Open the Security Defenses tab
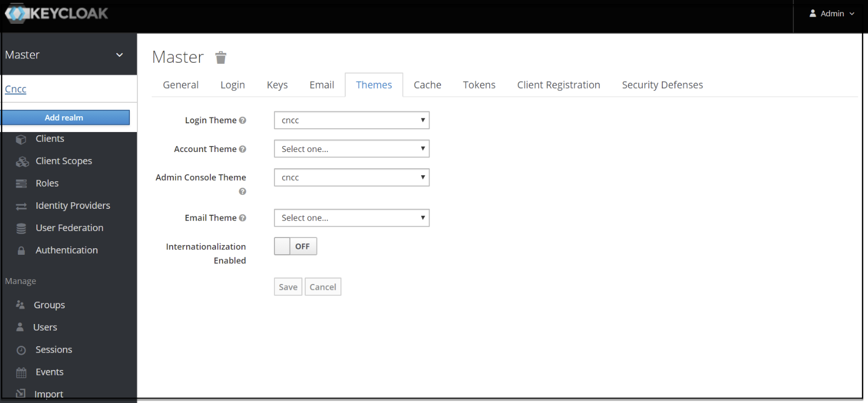This screenshot has height=403, width=868. click(662, 85)
